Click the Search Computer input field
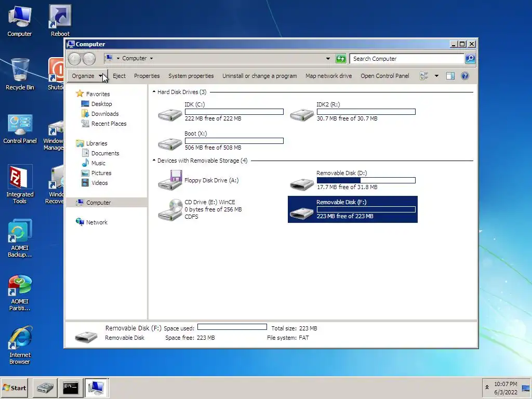 (x=407, y=58)
